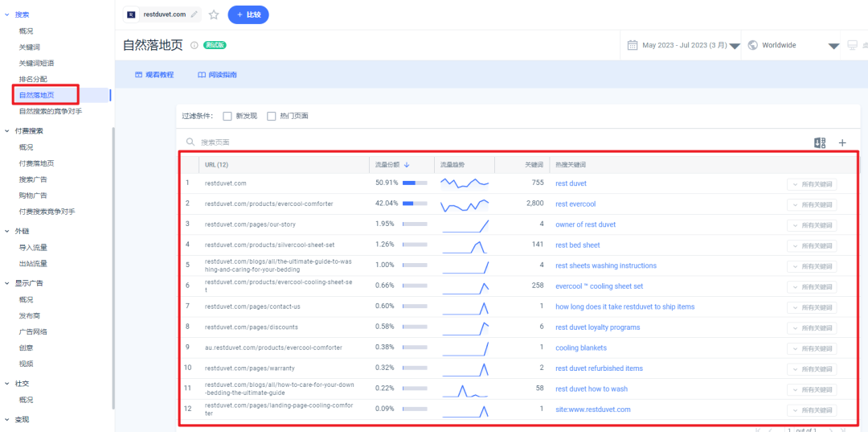Image resolution: width=868 pixels, height=432 pixels.
Task: Open 关键词短语 in the sidebar
Action: [36, 63]
